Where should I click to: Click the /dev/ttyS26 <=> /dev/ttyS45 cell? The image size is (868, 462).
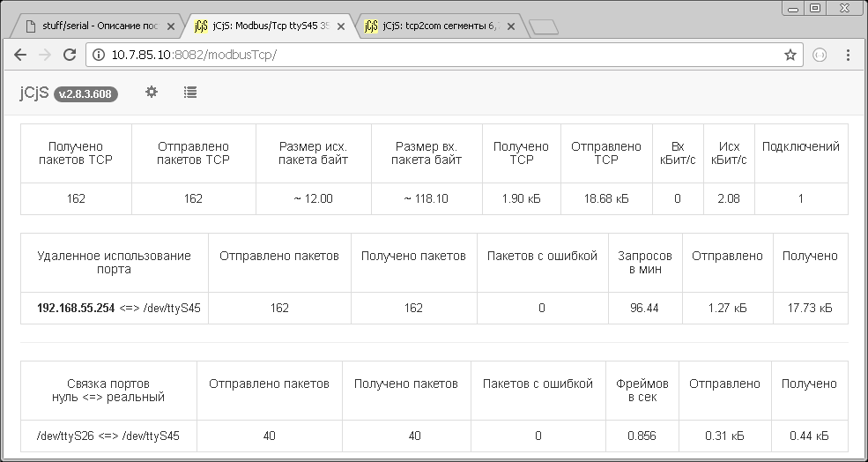[108, 436]
